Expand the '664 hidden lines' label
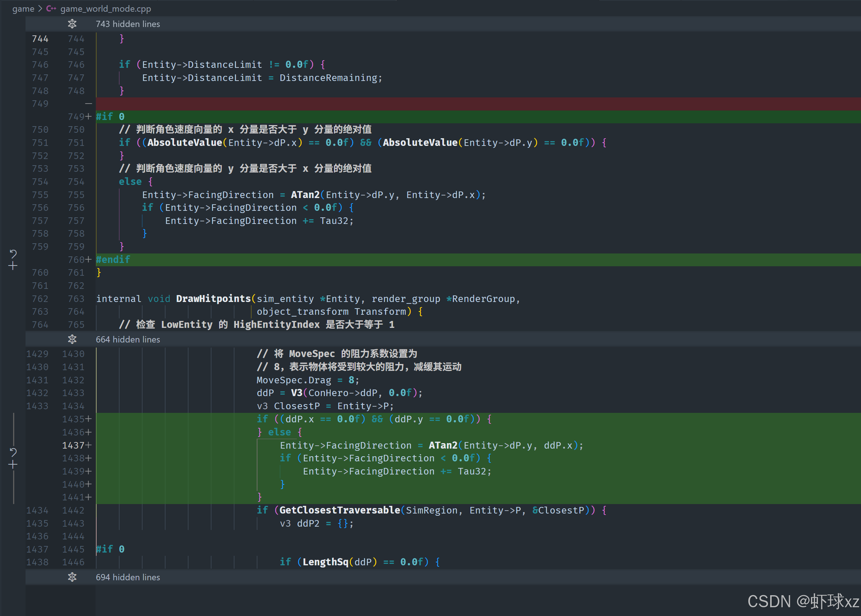861x616 pixels. [x=128, y=340]
